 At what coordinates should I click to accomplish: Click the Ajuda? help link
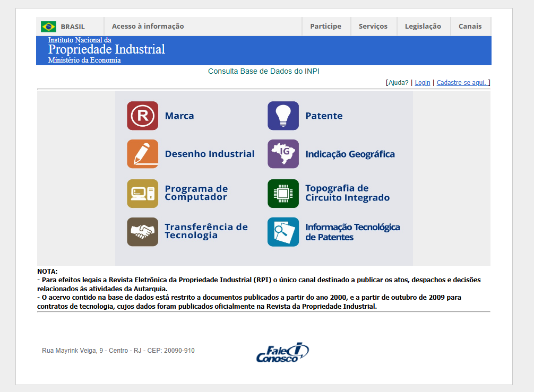pos(398,83)
